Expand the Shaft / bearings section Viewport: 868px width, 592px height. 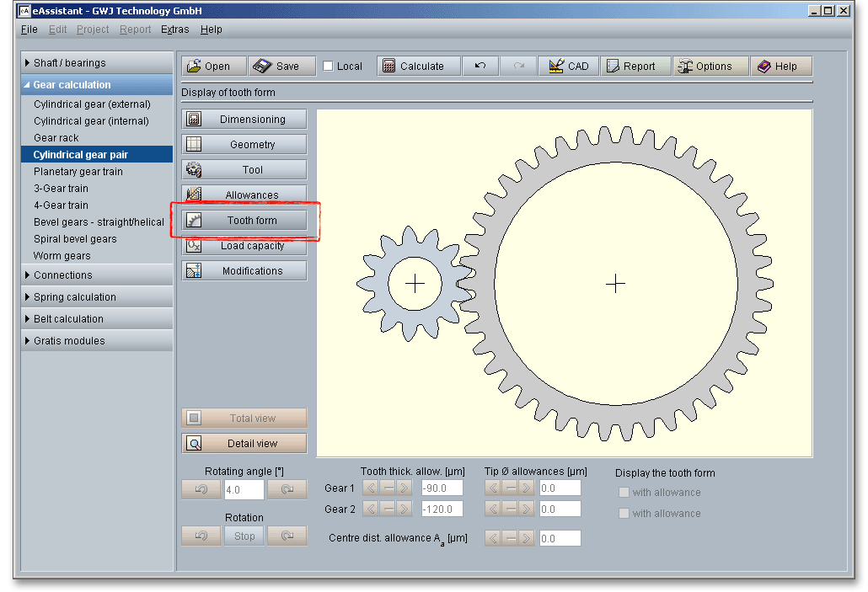coord(70,63)
